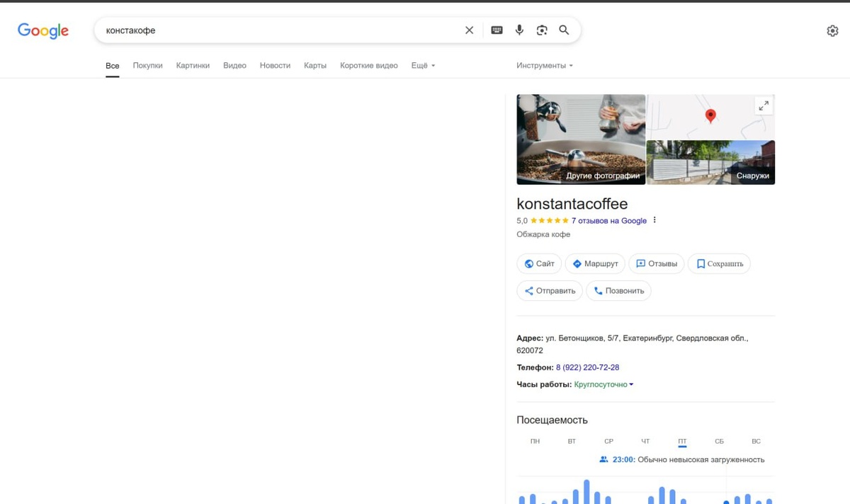This screenshot has width=850, height=504.
Task: Select the Все tab
Action: click(113, 66)
